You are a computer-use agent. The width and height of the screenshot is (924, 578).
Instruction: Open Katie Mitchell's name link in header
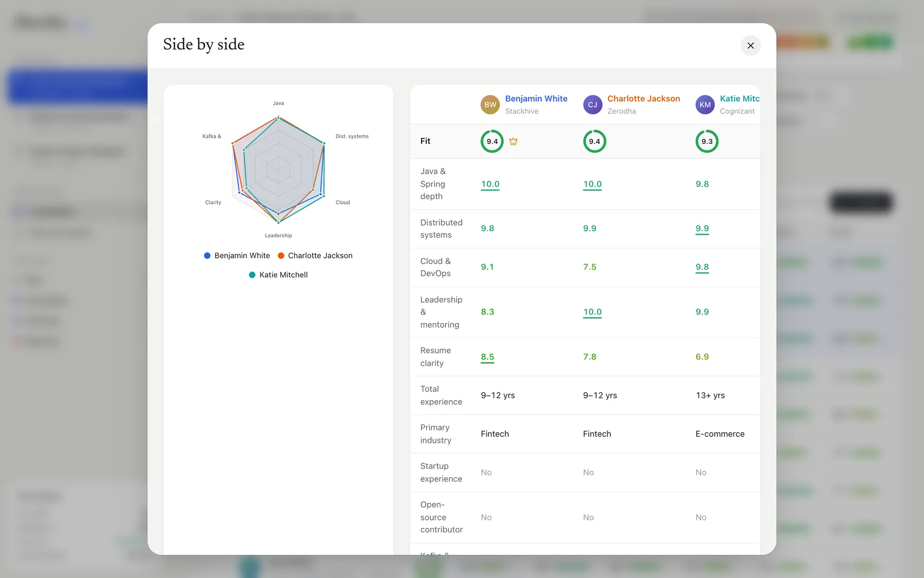click(x=740, y=99)
